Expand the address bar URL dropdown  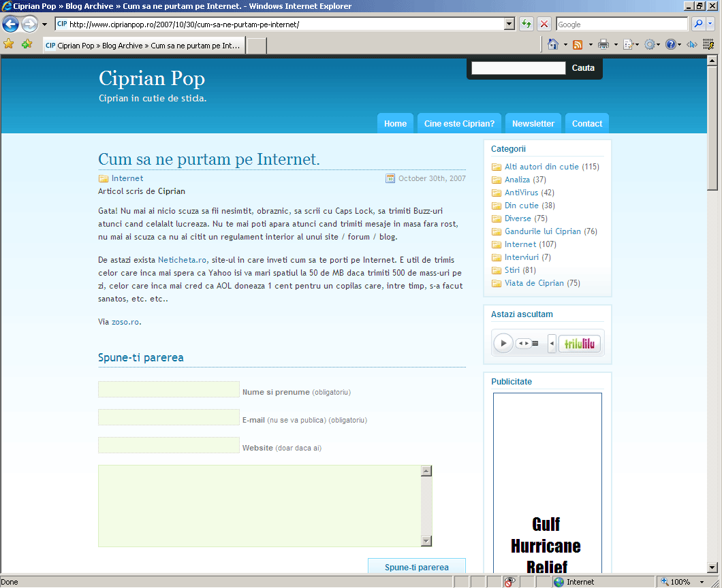509,24
